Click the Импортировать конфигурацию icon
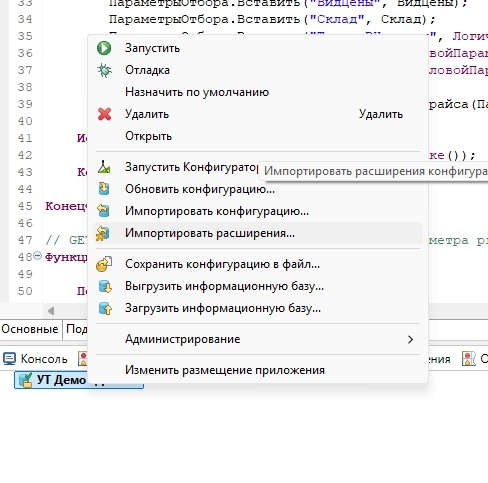Viewport: 488px width, 483px height. tap(103, 211)
